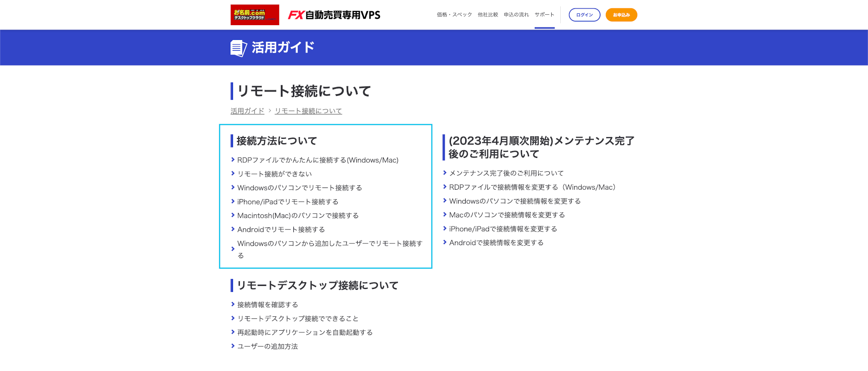Click the 活用ガイド document icon
Viewport: 868px width, 371px height.
[238, 48]
